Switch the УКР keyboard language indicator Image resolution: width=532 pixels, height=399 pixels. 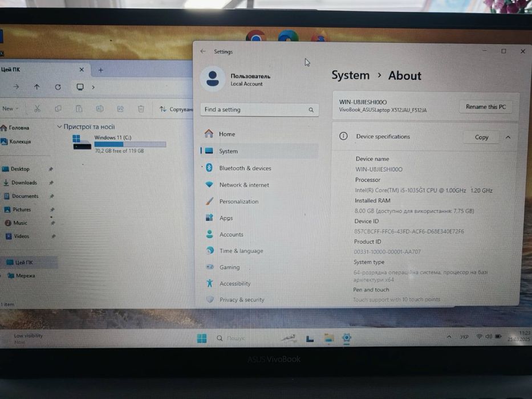[464, 337]
